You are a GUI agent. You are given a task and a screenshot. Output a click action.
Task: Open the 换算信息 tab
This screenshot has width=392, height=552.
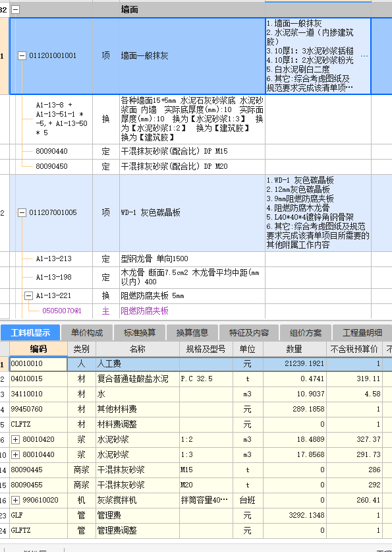coord(192,332)
